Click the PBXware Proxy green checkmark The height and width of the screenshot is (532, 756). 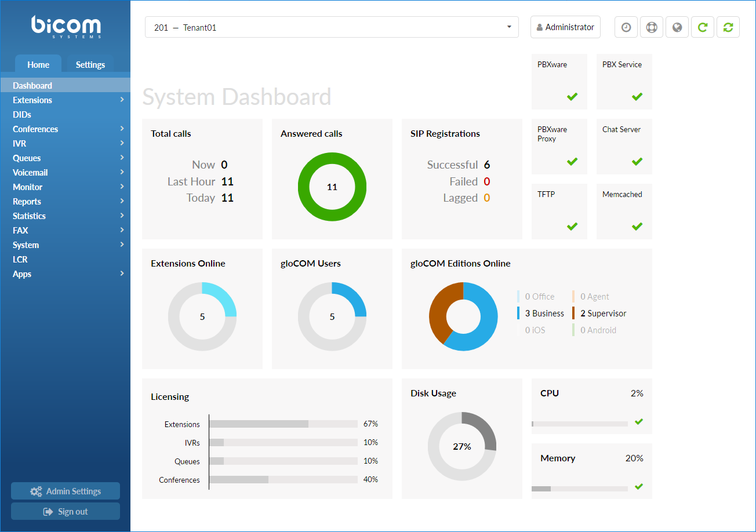(x=572, y=162)
